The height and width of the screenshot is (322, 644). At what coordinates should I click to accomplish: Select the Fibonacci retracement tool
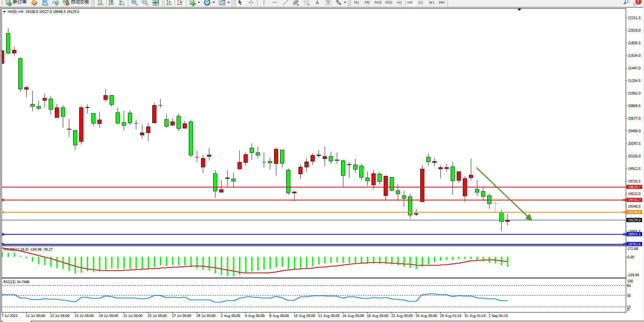point(307,3)
